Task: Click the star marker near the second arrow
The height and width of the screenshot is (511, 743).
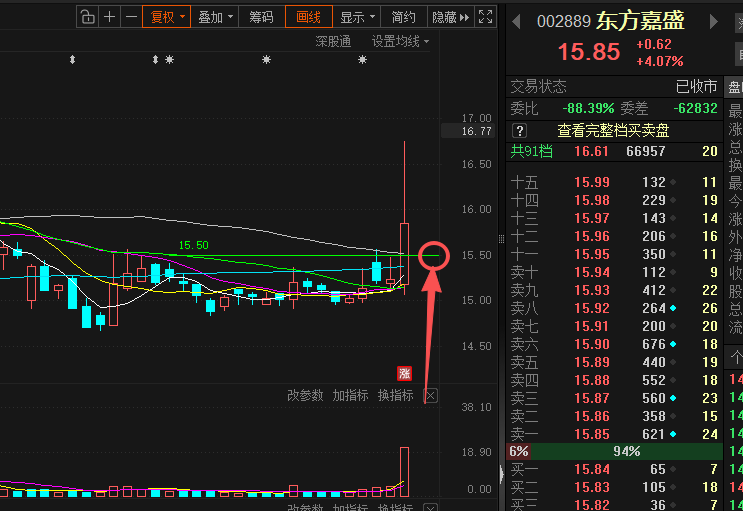Action: pos(169,60)
